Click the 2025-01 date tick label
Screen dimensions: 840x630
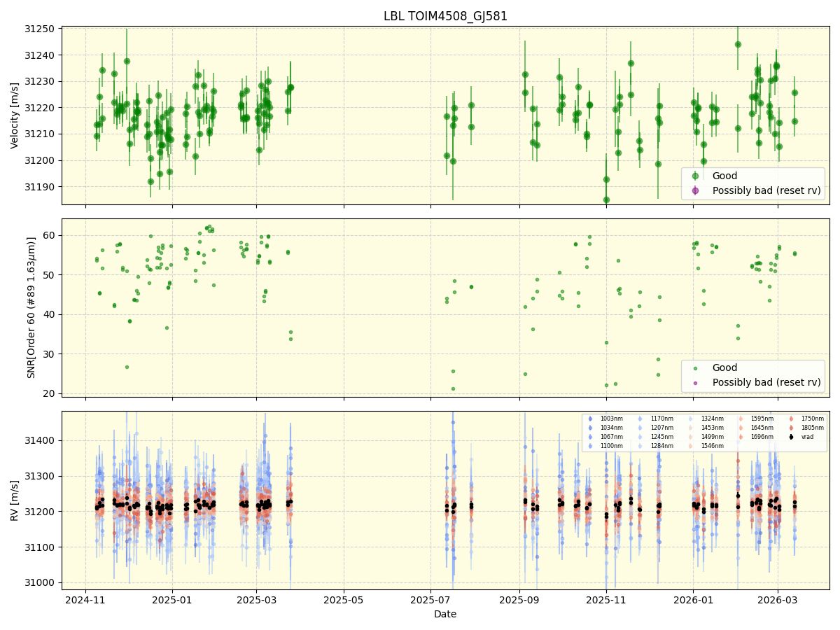(172, 600)
